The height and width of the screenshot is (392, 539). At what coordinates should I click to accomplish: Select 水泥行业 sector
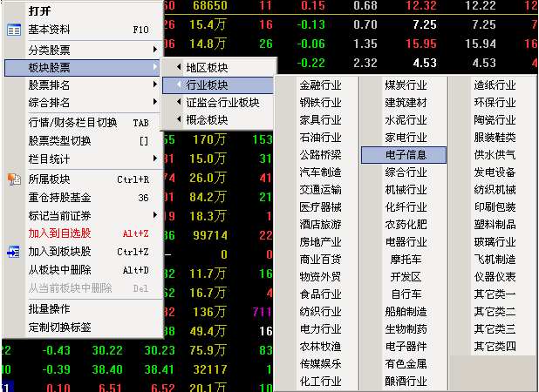point(406,120)
